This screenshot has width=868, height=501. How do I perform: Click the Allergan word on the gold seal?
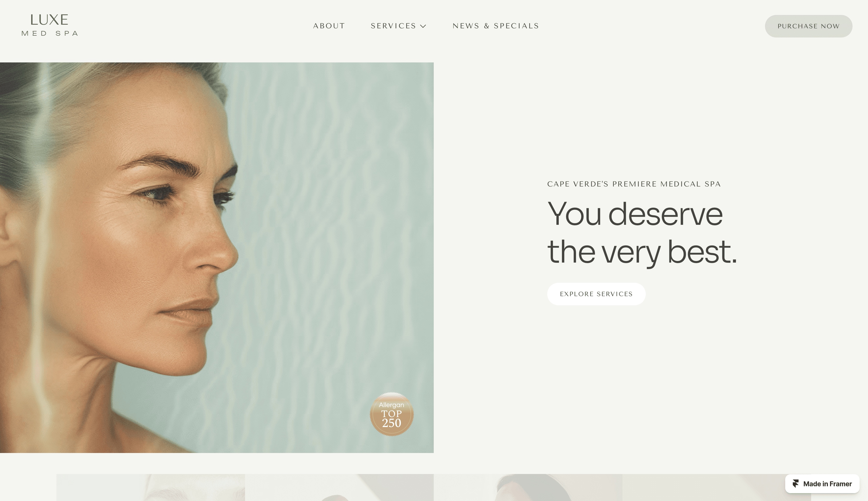point(392,405)
